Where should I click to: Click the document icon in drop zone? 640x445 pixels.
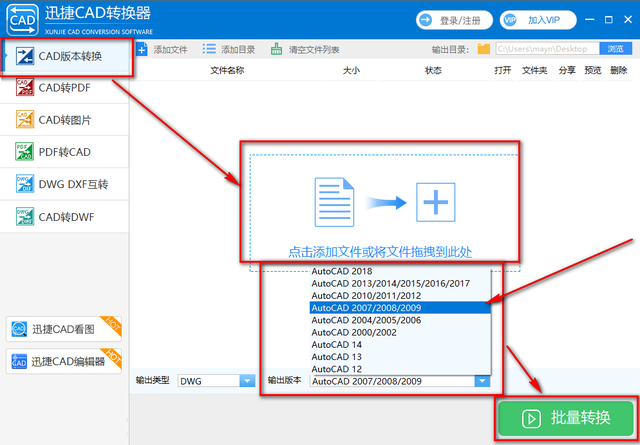334,202
